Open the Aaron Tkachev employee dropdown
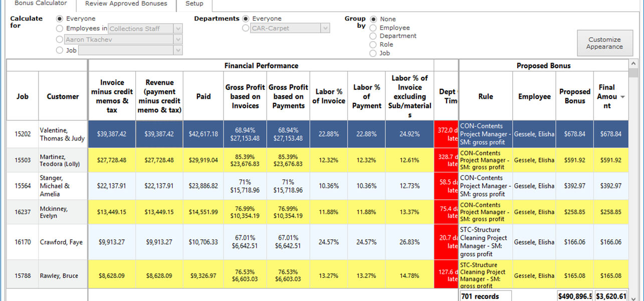Screen dimensions: 644x301 (178, 39)
